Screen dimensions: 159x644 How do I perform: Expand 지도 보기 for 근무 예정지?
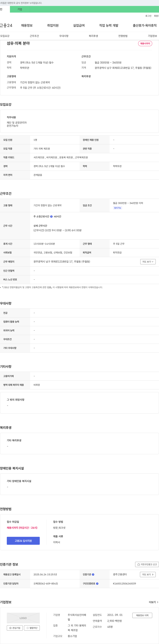tap(148, 262)
